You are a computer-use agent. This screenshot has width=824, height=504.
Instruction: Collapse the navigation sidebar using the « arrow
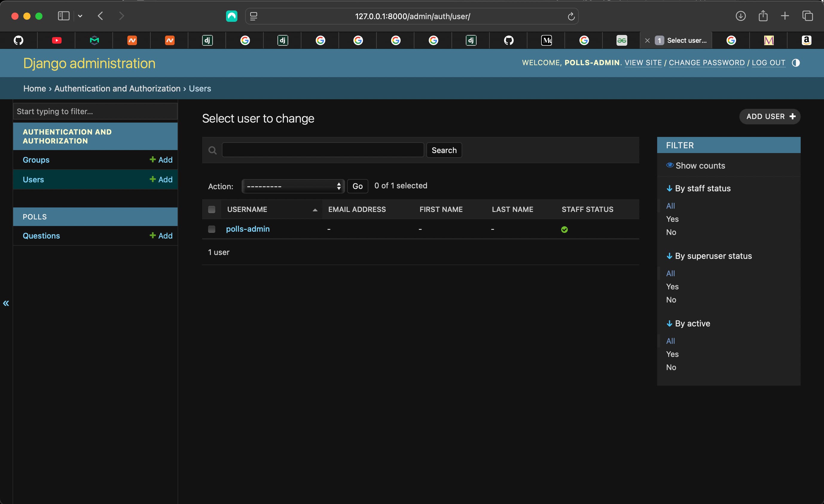[6, 303]
